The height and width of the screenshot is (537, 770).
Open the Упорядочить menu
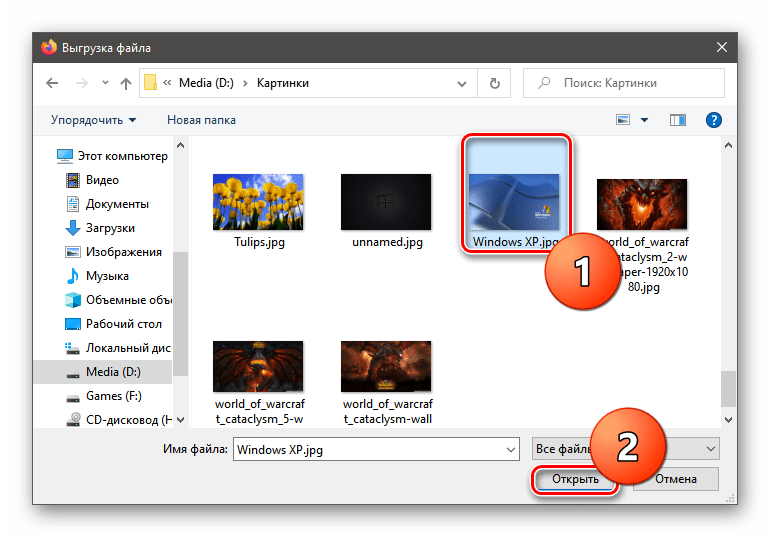coord(93,120)
